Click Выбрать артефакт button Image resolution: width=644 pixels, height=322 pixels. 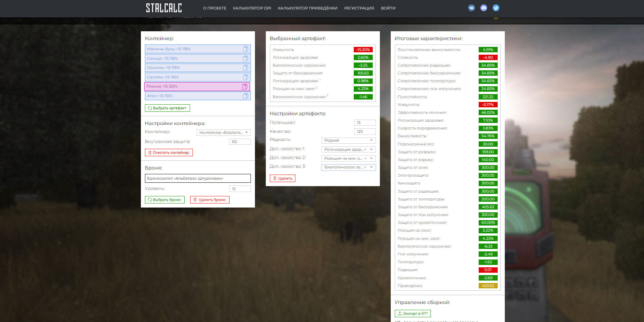point(167,108)
